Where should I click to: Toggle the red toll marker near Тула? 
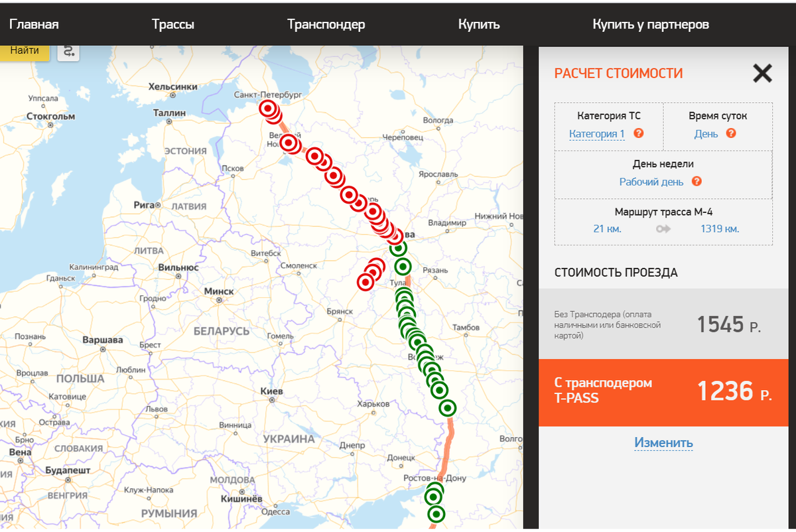pos(365,281)
